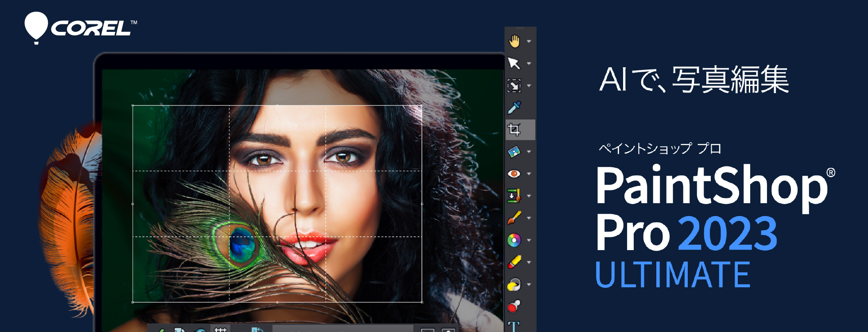This screenshot has height=332, width=868.
Task: Activate the highlighted Crop tool
Action: pos(514,129)
